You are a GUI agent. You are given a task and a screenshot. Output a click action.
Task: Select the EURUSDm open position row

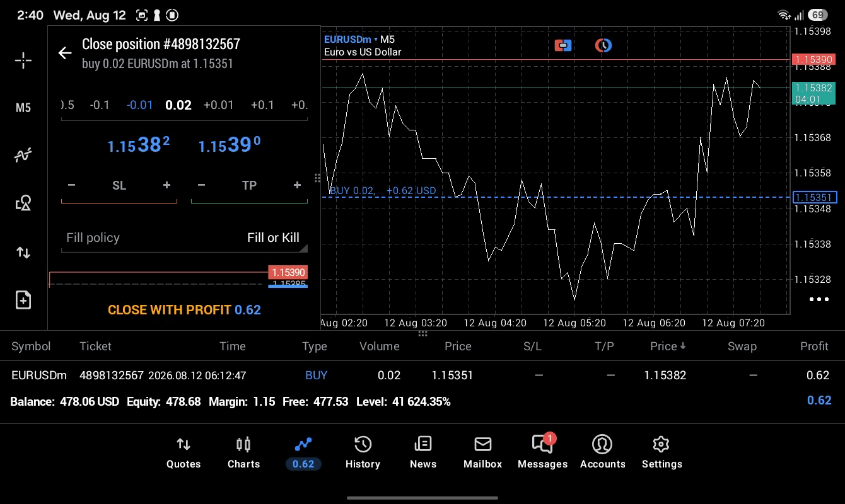point(422,375)
